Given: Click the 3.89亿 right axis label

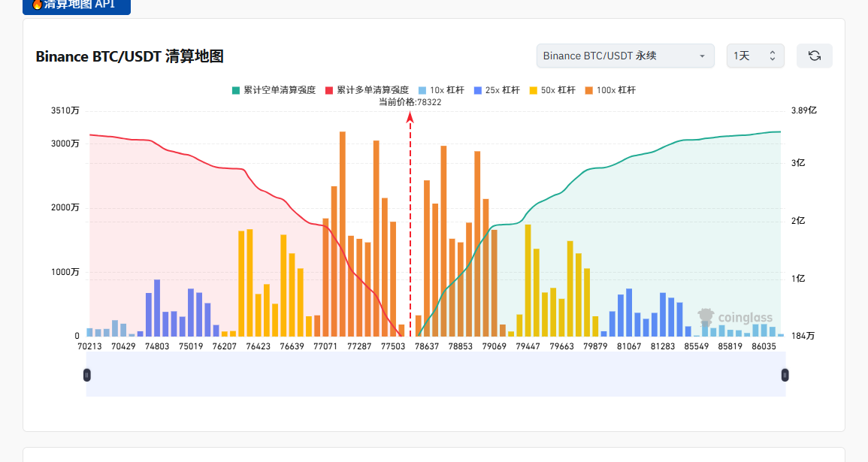Looking at the screenshot, I should (x=804, y=110).
